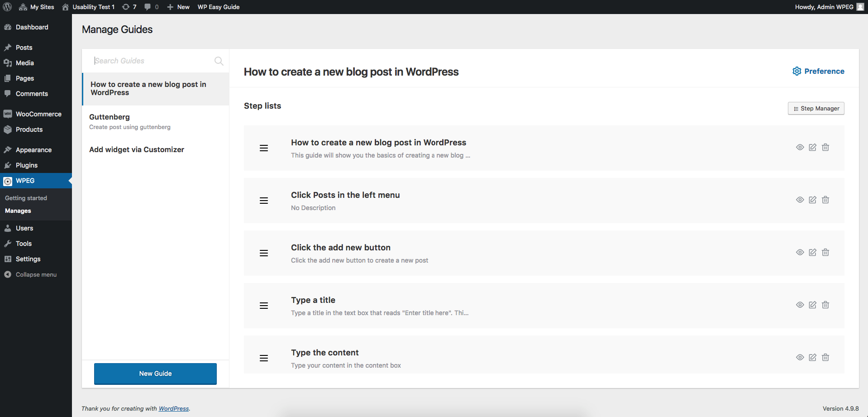Select the Getting started submenu item

[26, 198]
